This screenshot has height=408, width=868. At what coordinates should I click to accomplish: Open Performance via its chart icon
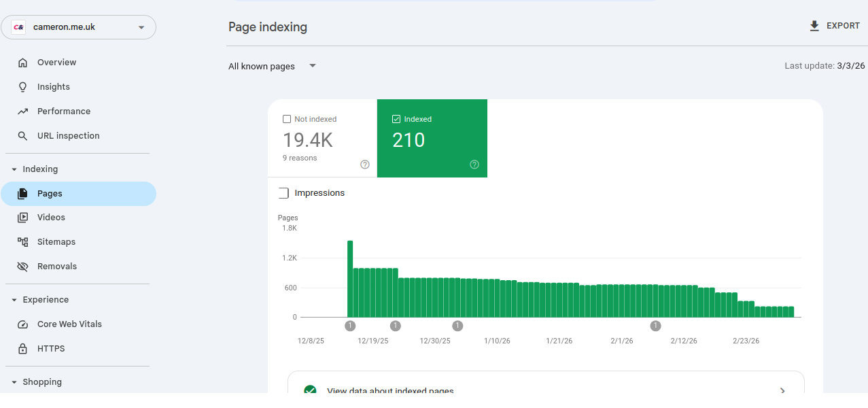click(24, 111)
